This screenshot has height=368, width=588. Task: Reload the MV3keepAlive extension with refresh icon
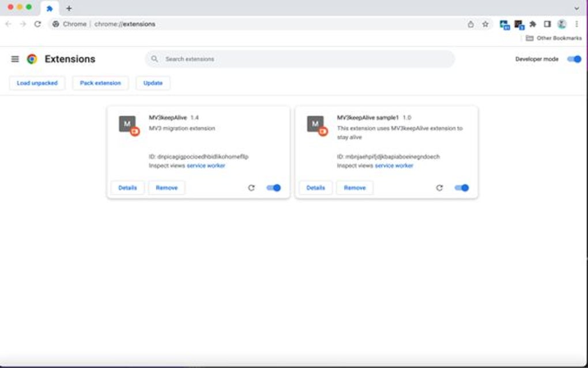pos(252,187)
